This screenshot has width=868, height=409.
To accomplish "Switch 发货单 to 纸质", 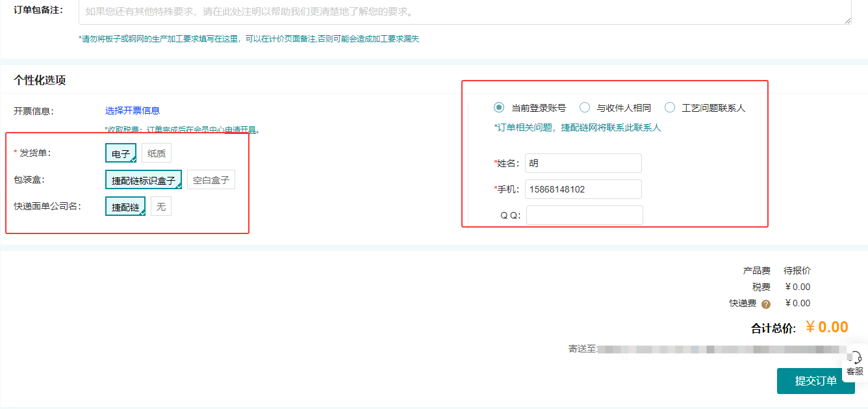I will click(157, 153).
